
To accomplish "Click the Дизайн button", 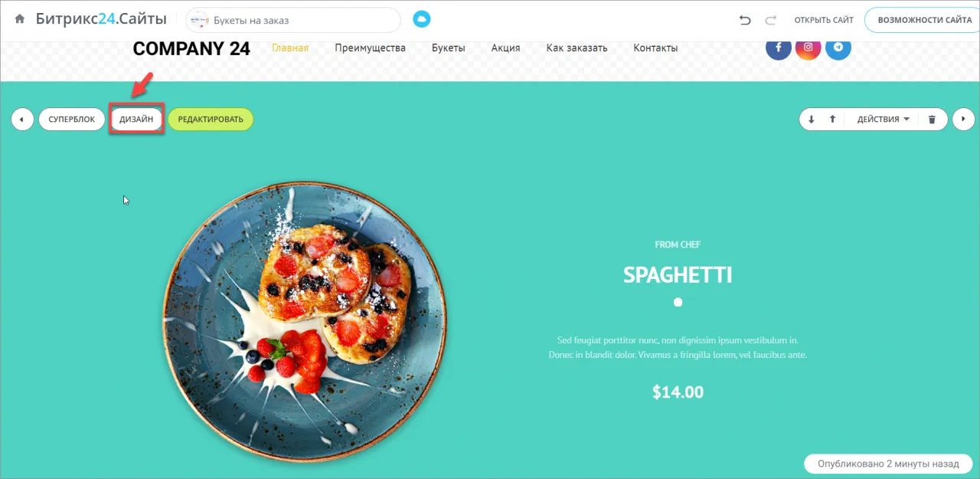I will (x=136, y=120).
